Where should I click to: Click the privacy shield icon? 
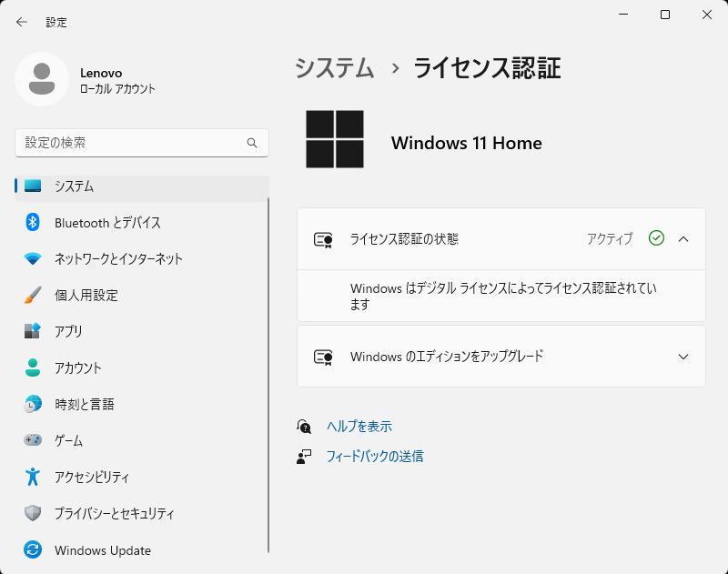33,513
